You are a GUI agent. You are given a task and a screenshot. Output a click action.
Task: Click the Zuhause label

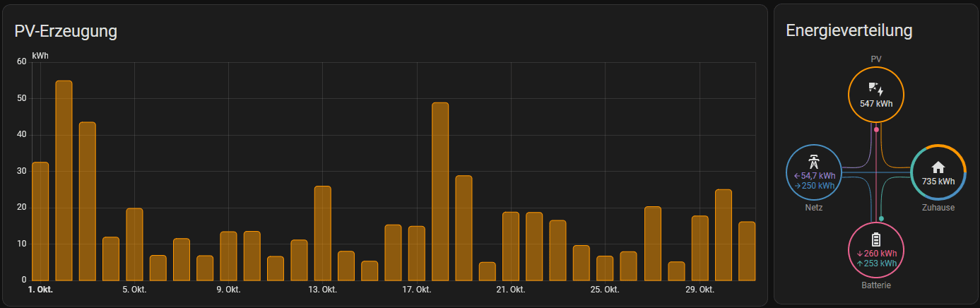coord(938,208)
